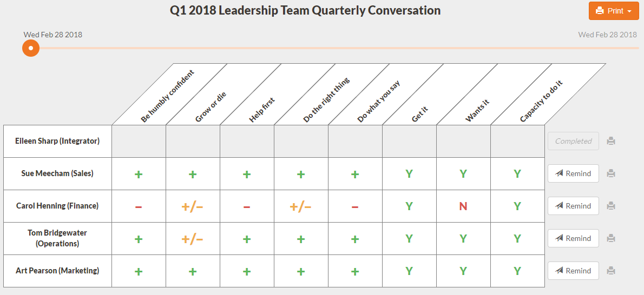The image size is (644, 295).
Task: Click printer icon in Art Pearson row
Action: pyautogui.click(x=611, y=271)
